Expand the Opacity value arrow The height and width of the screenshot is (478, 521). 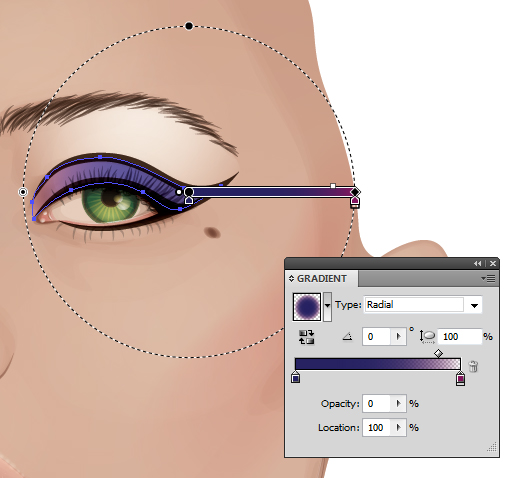point(398,404)
